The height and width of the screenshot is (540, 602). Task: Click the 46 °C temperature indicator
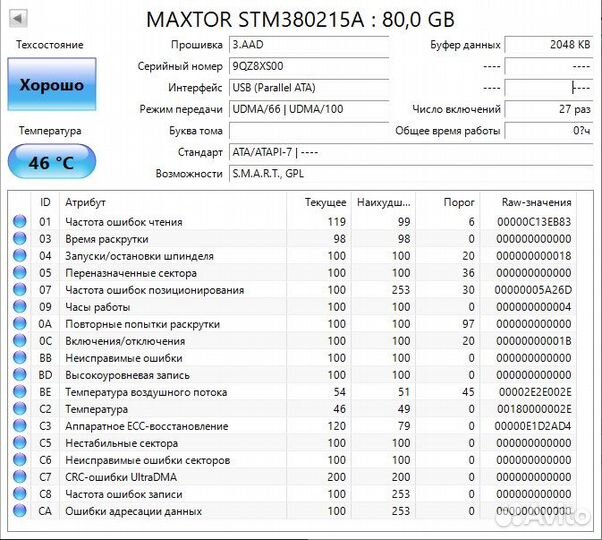(52, 162)
